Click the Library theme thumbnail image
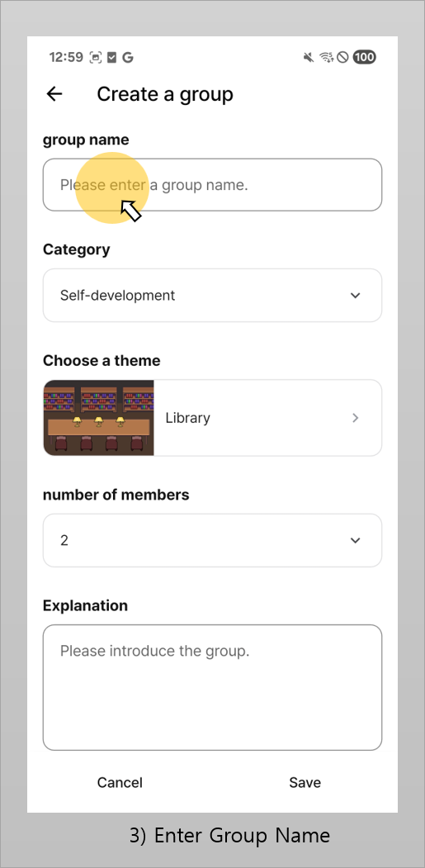 click(x=98, y=418)
